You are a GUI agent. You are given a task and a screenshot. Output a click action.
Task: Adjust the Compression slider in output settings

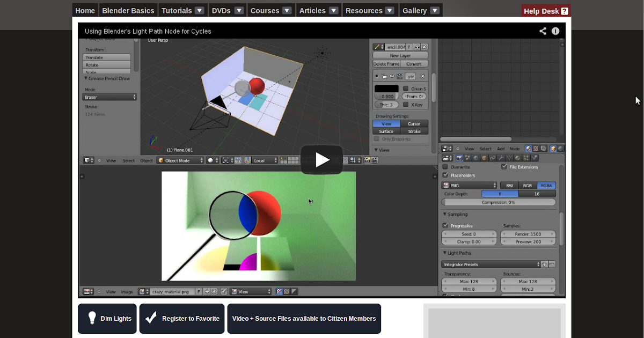[x=498, y=202]
